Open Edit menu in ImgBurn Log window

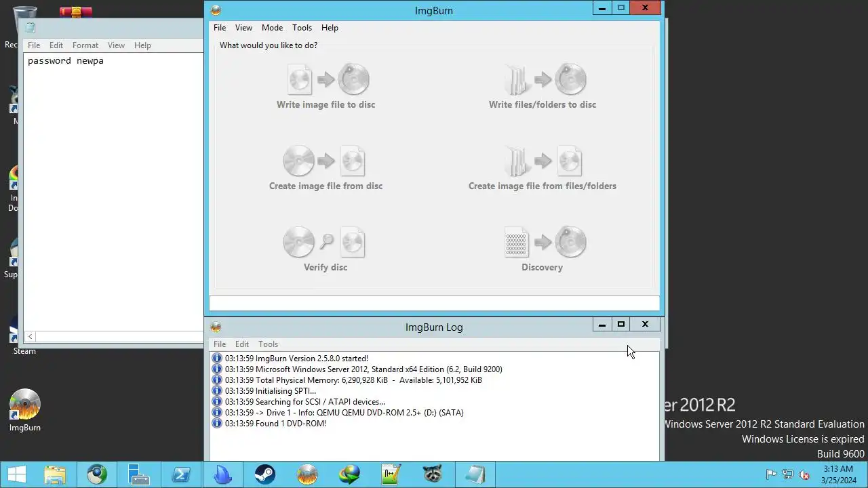tap(242, 344)
